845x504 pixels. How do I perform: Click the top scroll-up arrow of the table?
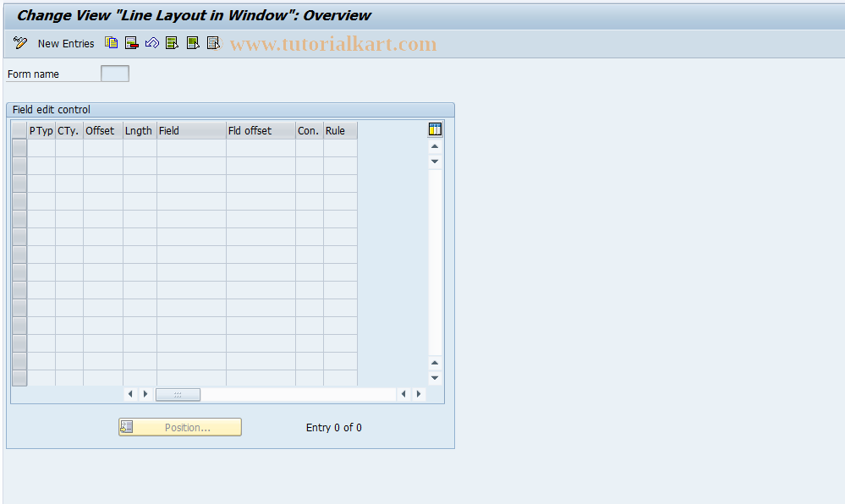[x=435, y=146]
